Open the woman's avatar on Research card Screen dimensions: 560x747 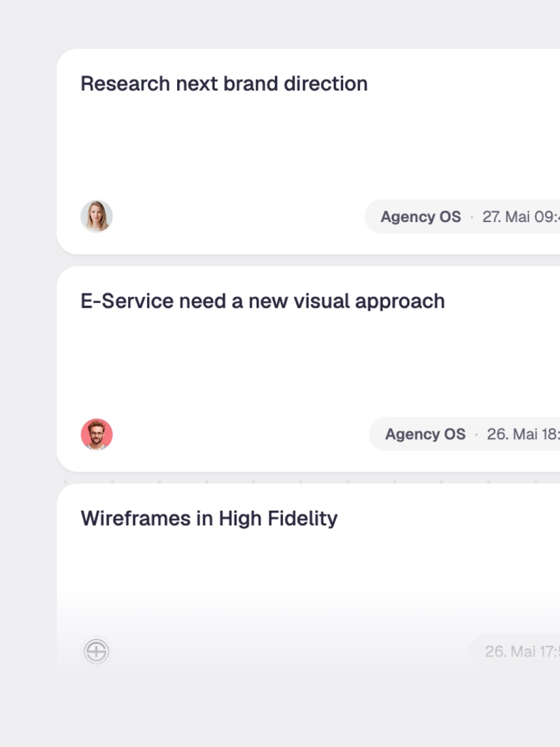point(97,216)
